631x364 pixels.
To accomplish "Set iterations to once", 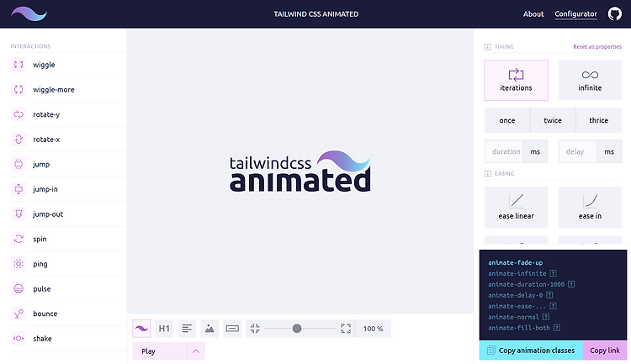I will pos(507,120).
